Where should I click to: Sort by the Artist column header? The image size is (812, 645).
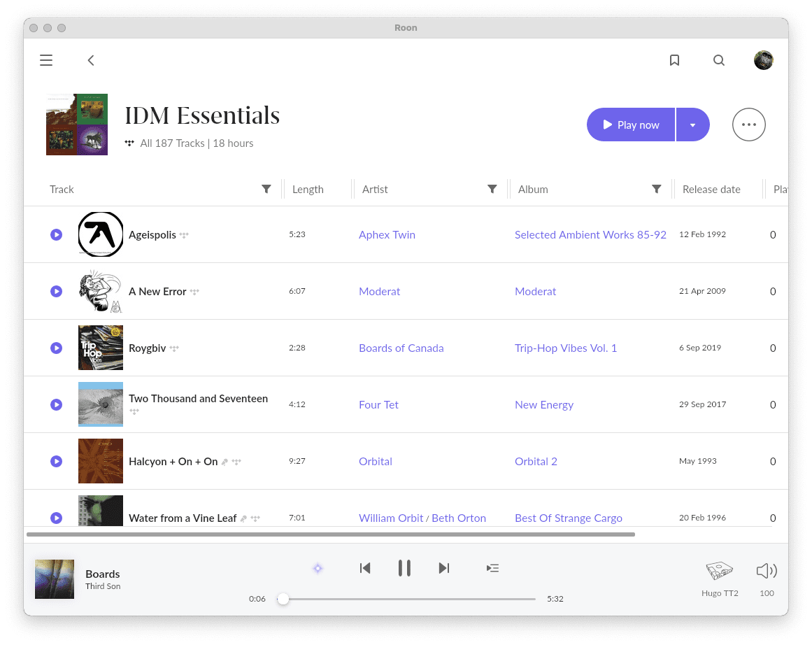(375, 189)
